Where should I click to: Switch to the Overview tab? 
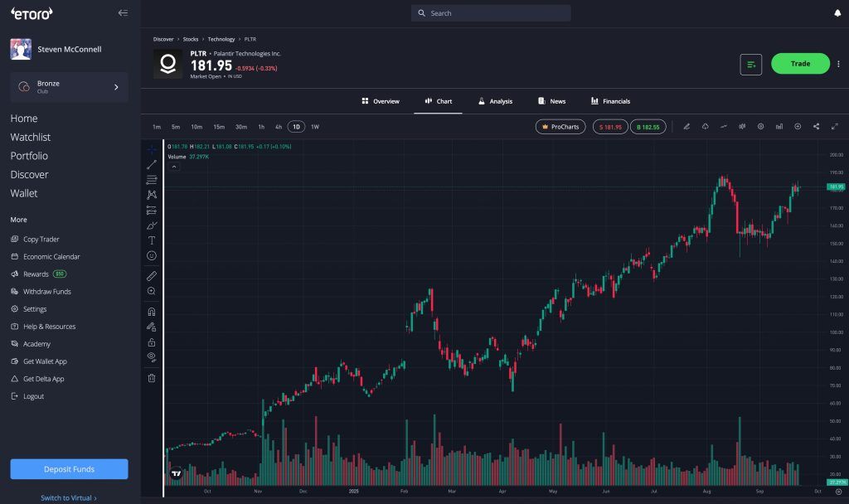[x=381, y=101]
